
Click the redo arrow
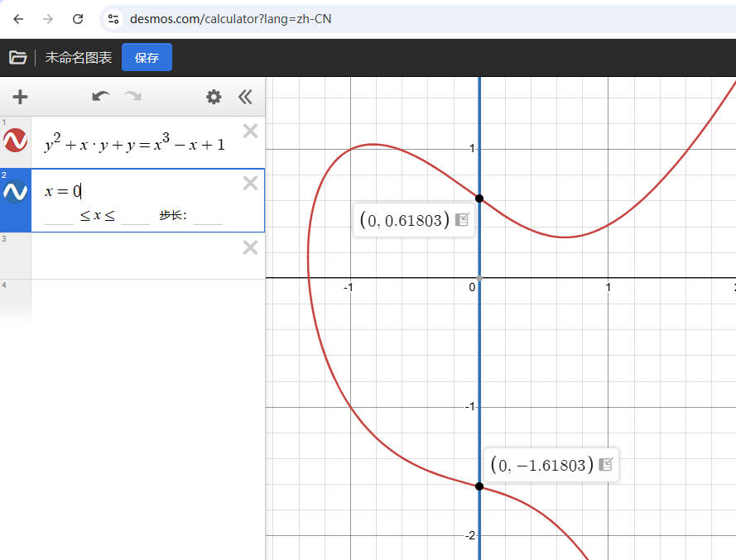[132, 97]
